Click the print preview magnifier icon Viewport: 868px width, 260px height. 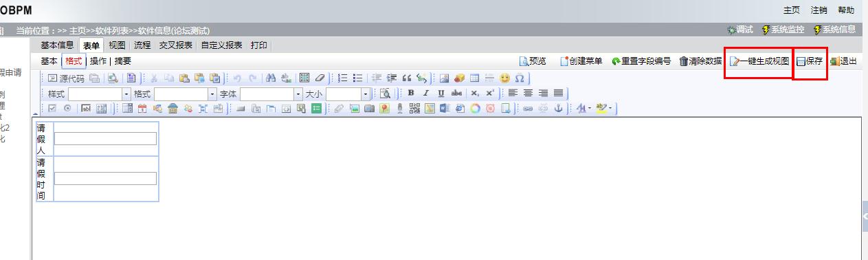pyautogui.click(x=113, y=78)
